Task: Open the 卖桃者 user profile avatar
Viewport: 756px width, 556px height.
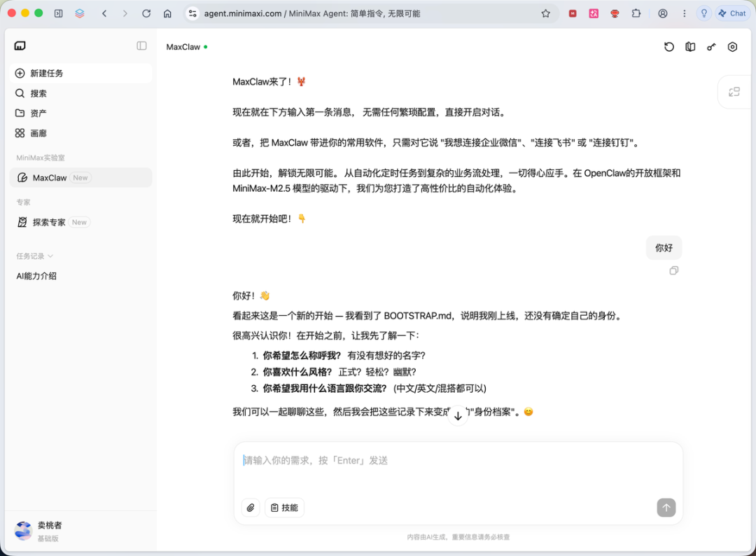Action: pyautogui.click(x=23, y=531)
